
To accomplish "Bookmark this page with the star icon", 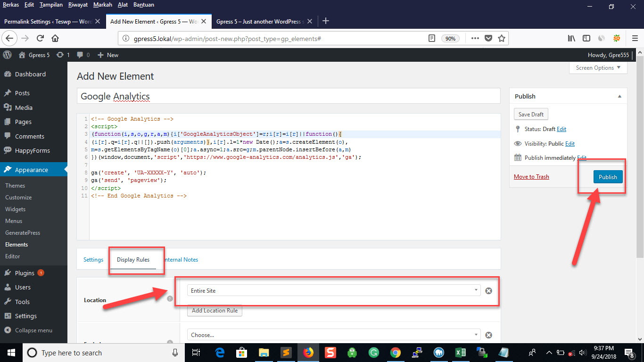I will coord(502,39).
